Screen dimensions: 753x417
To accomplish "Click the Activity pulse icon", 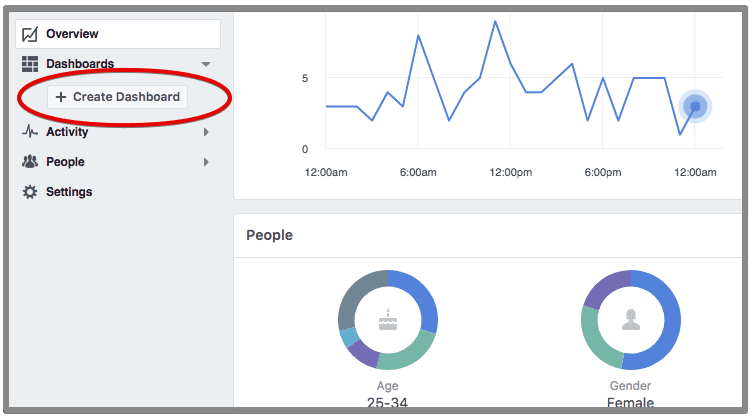I will 30,131.
